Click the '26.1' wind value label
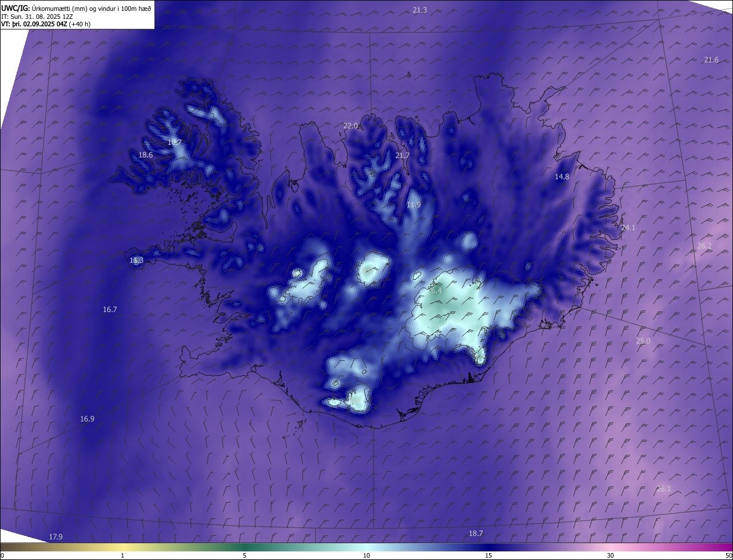Image resolution: width=733 pixels, height=560 pixels. pos(663,489)
